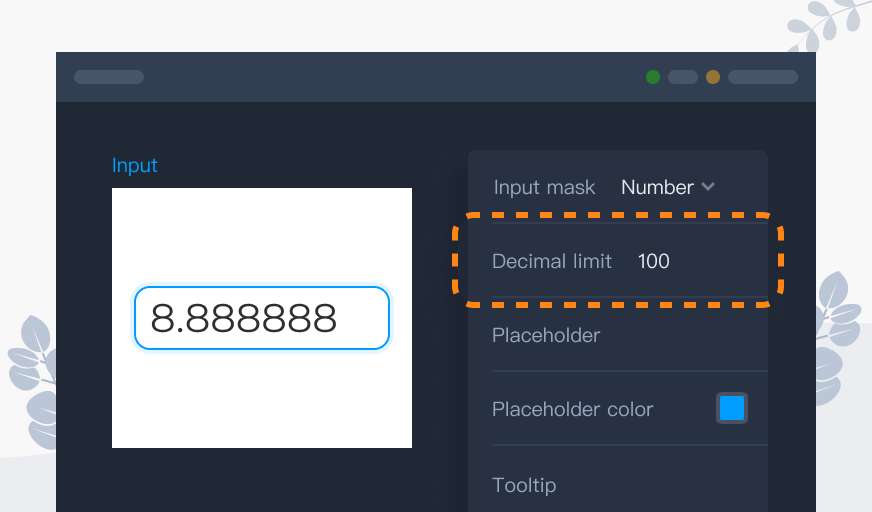The height and width of the screenshot is (512, 872).
Task: Click the white preview canvas below the input
Action: [261, 405]
